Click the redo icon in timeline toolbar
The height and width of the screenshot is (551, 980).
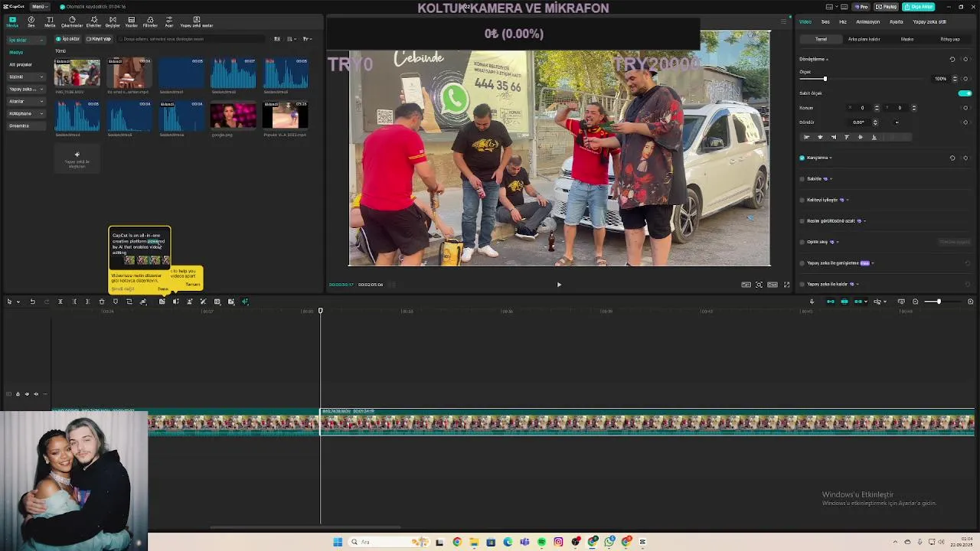pos(47,302)
